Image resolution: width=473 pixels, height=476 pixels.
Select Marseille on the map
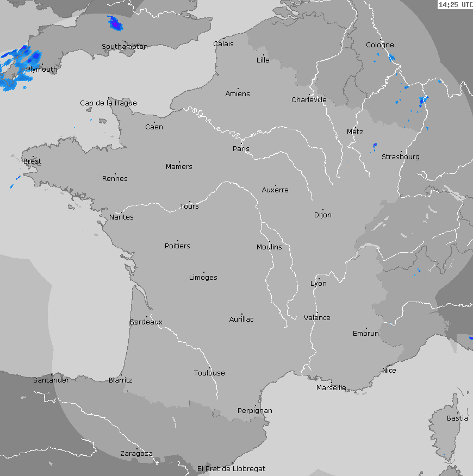pos(331,388)
